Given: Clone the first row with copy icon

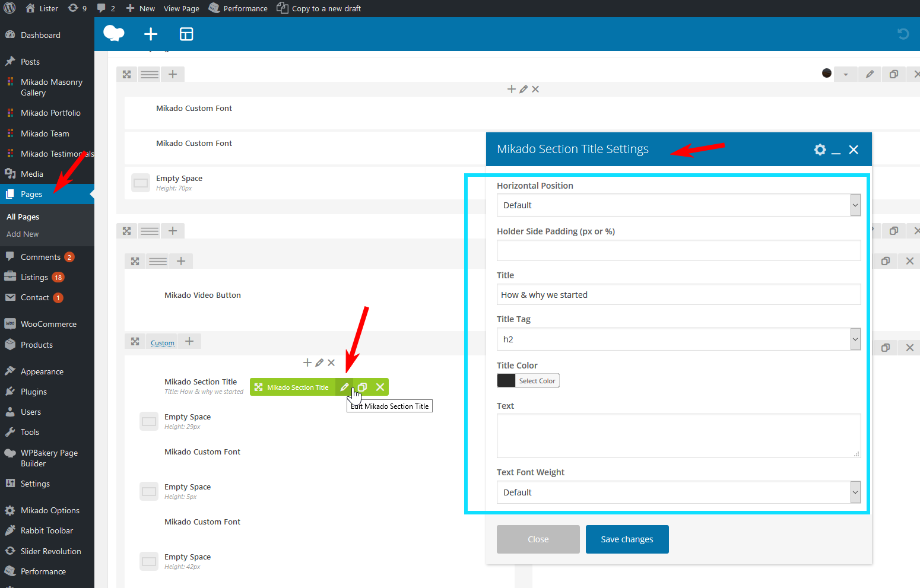Looking at the screenshot, I should point(894,74).
